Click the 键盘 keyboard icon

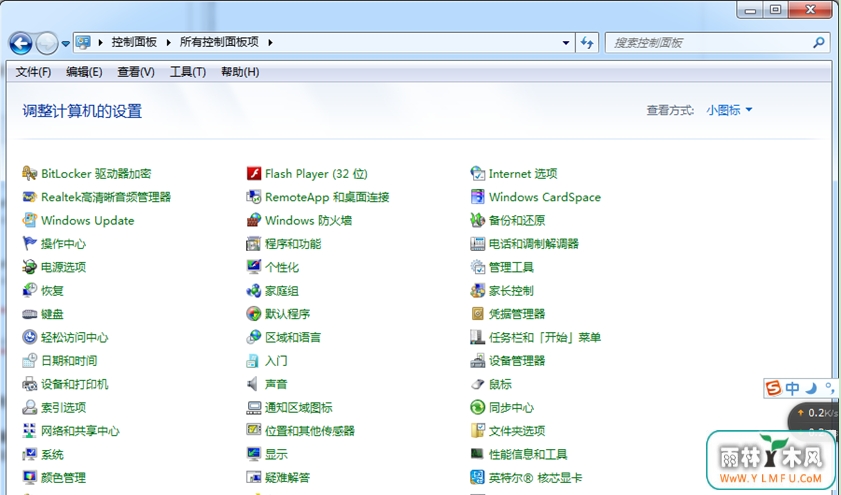(x=29, y=314)
